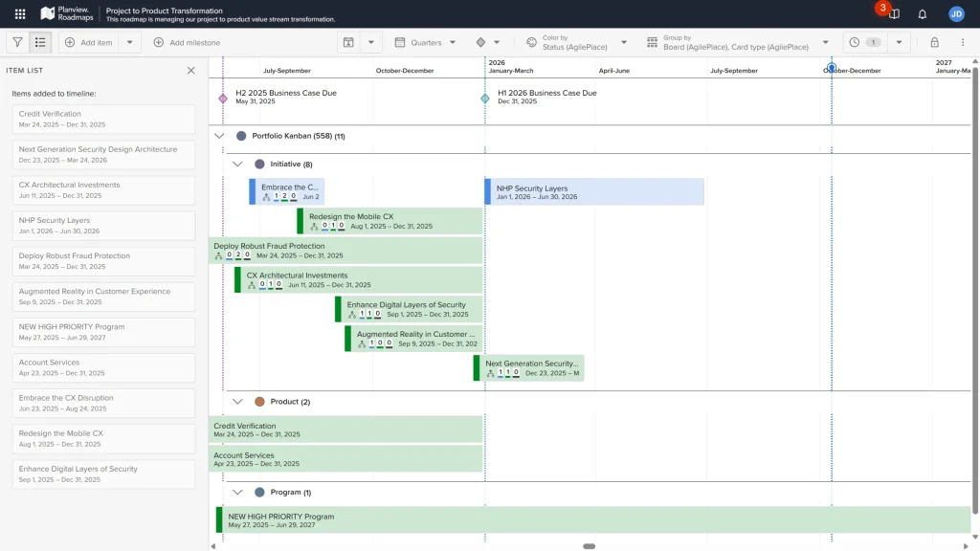The height and width of the screenshot is (551, 980).
Task: Open the Add item dropdown arrow
Action: coord(130,42)
